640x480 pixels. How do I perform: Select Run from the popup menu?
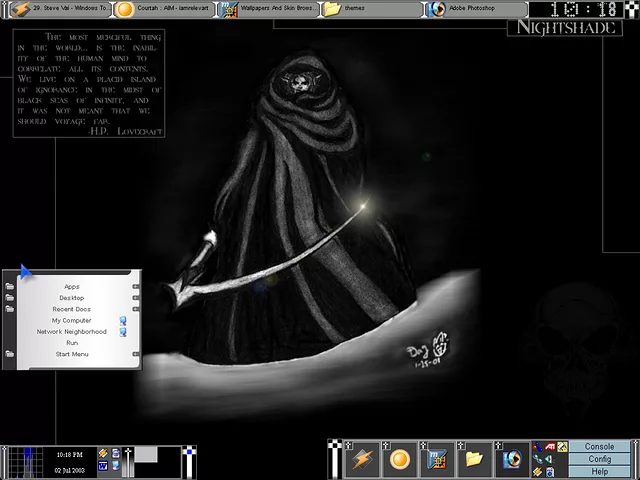pyautogui.click(x=72, y=343)
